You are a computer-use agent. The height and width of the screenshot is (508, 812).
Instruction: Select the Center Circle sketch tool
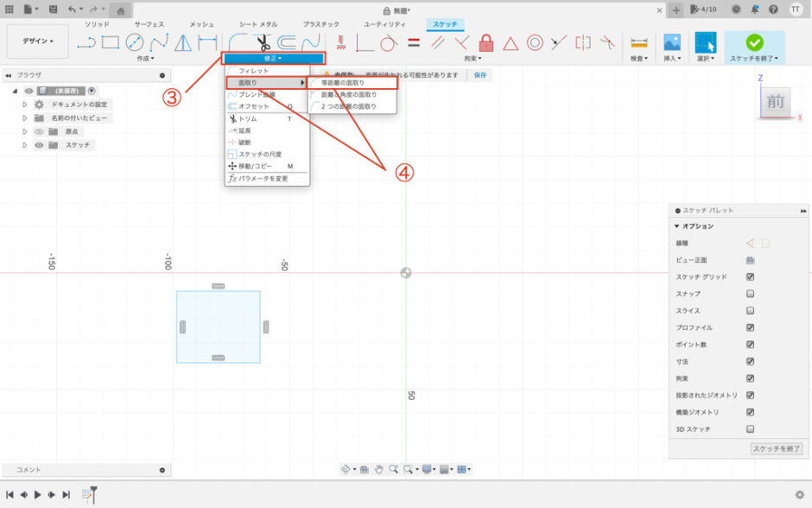pos(134,42)
